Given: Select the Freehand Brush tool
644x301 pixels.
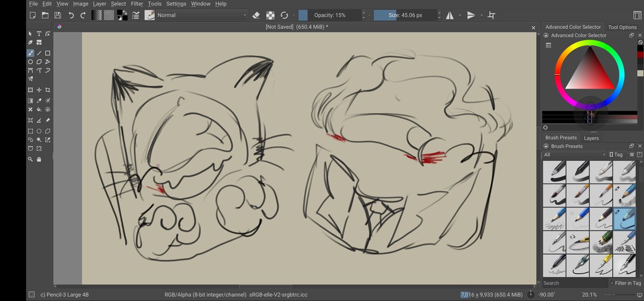Looking at the screenshot, I should 31,53.
